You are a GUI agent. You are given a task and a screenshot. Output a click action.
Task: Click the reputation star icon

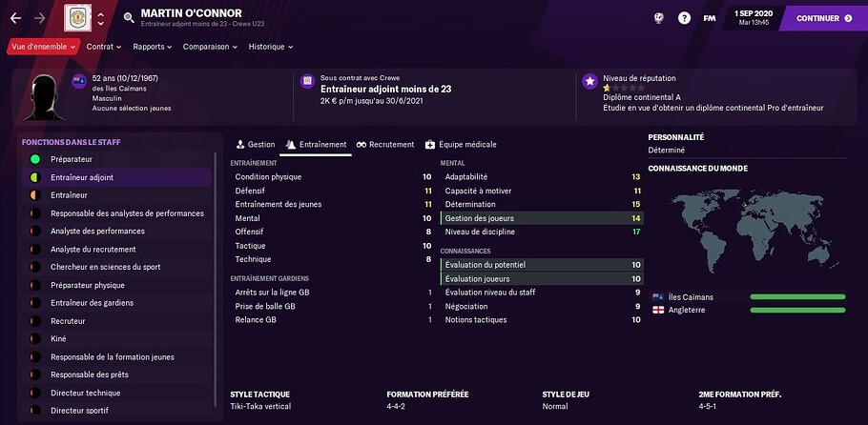click(x=589, y=82)
